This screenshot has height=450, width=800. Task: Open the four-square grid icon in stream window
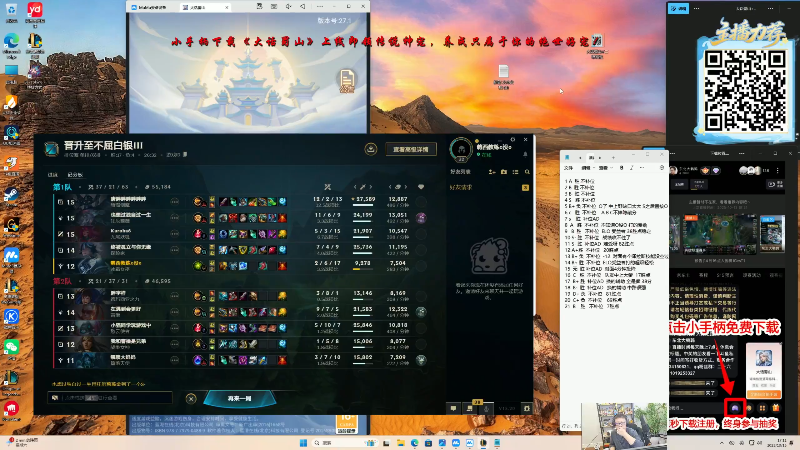[x=762, y=408]
